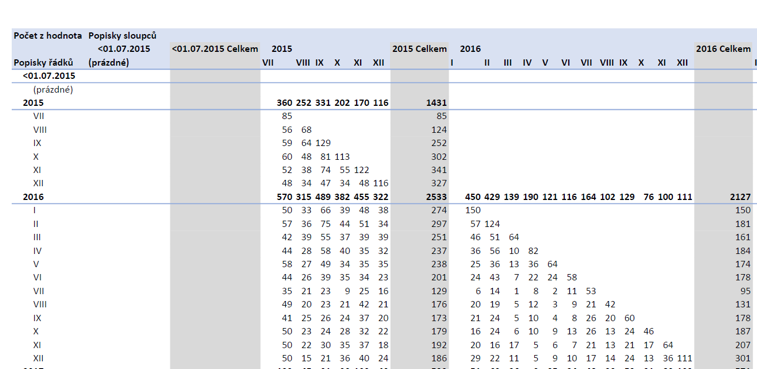Select the value 187 in the 2016 Celkem column
This screenshot has height=369, width=757.
pos(743,331)
